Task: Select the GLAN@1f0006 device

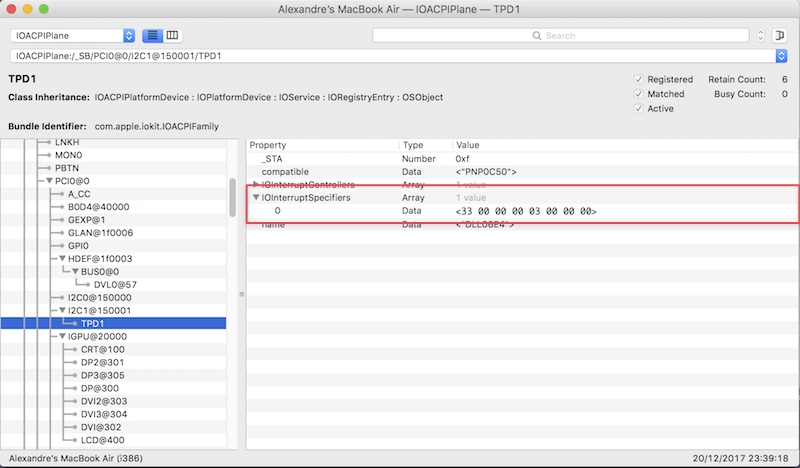Action: (x=100, y=232)
